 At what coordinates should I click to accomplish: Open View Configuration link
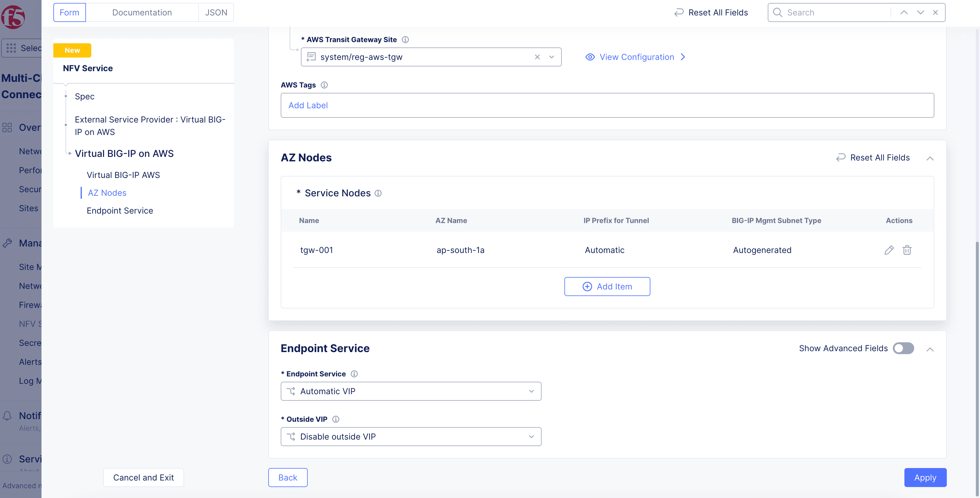pos(636,57)
